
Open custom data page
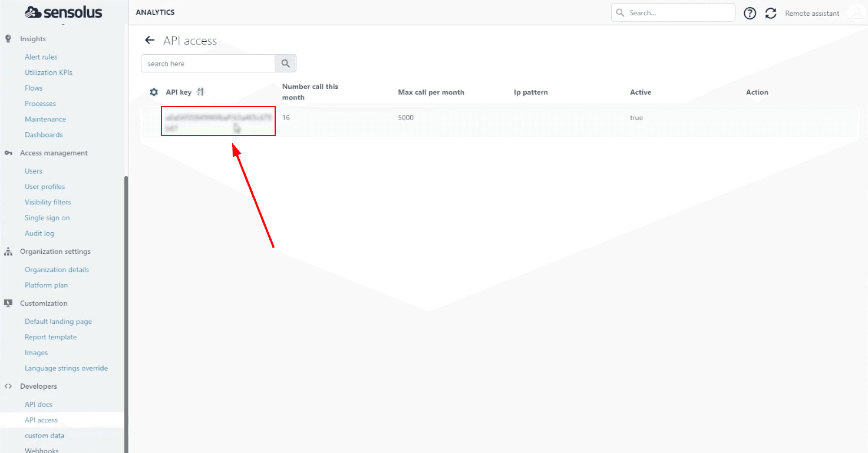(44, 436)
